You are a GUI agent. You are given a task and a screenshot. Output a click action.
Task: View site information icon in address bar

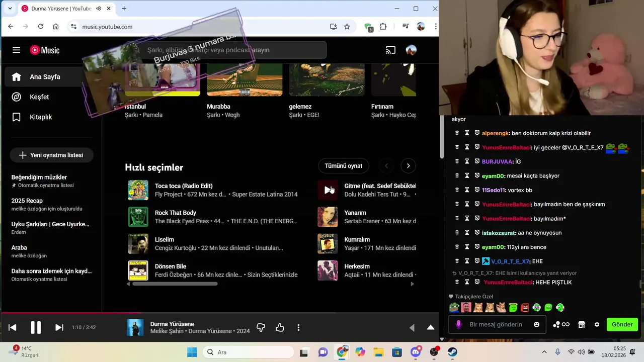pos(73,27)
